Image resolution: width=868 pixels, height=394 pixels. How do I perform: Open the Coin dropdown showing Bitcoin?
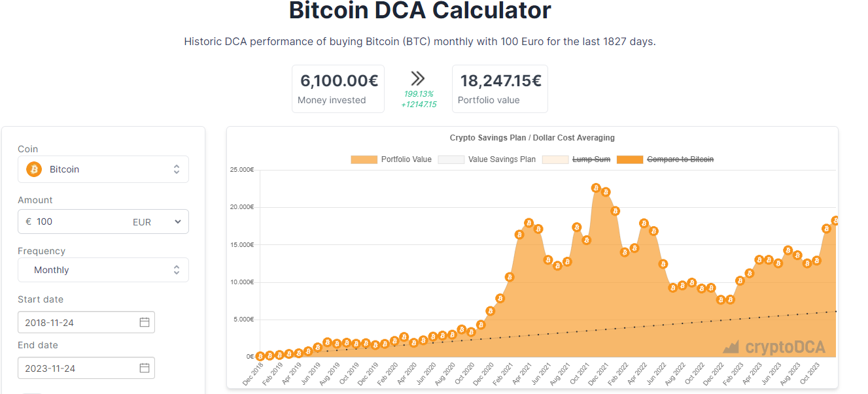point(103,169)
